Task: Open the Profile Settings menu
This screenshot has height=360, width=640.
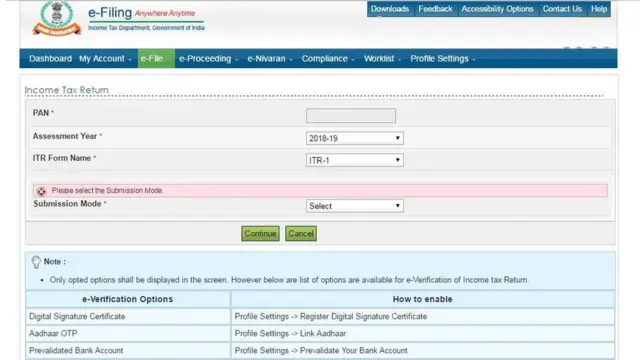Action: [x=443, y=59]
